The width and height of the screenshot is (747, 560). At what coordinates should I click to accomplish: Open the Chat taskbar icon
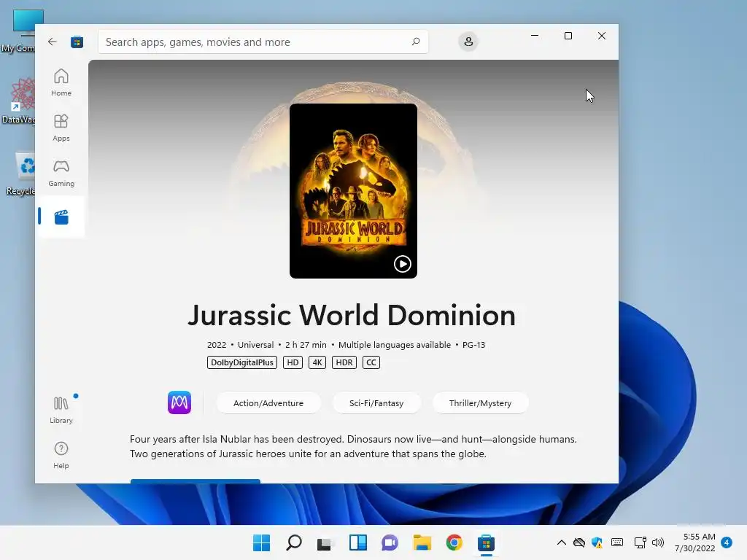(x=390, y=542)
